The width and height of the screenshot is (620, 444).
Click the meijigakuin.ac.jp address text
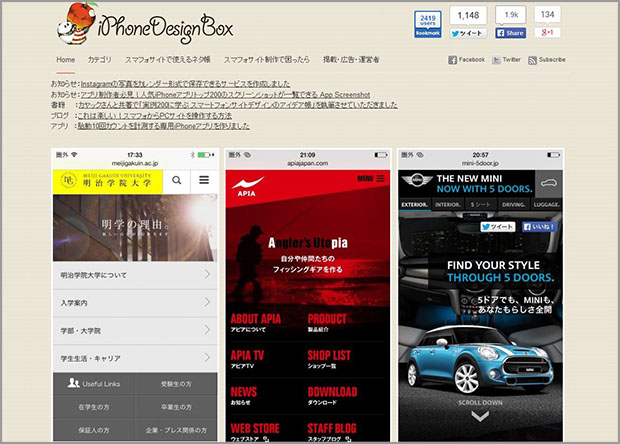135,163
